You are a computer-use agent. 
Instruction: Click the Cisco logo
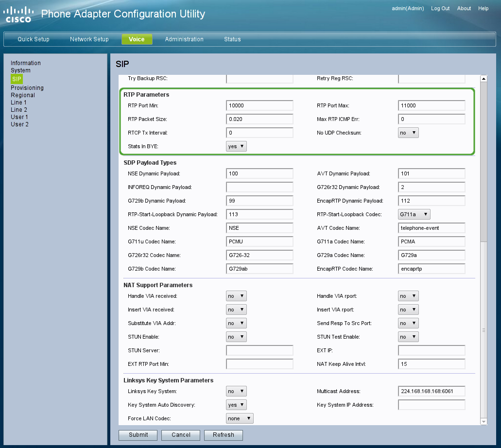click(x=18, y=15)
